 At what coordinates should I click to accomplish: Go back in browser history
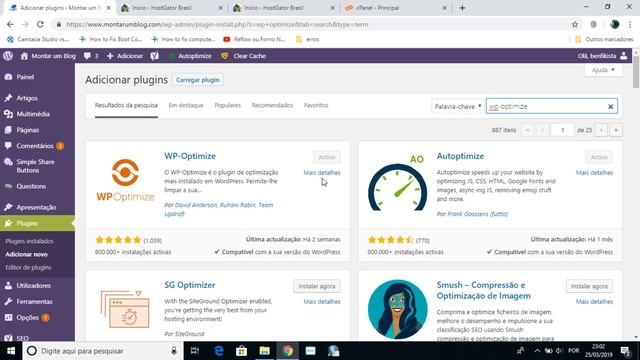coord(10,24)
